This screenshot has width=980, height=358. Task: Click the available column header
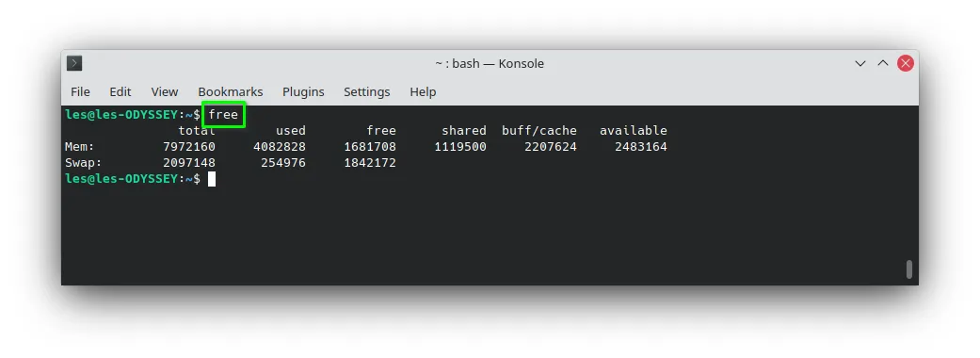pyautogui.click(x=634, y=130)
